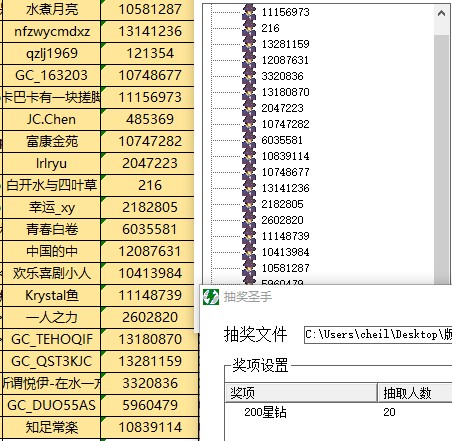Click the person icon beside 13180870
Screen dimensions: 452x441
tap(249, 92)
